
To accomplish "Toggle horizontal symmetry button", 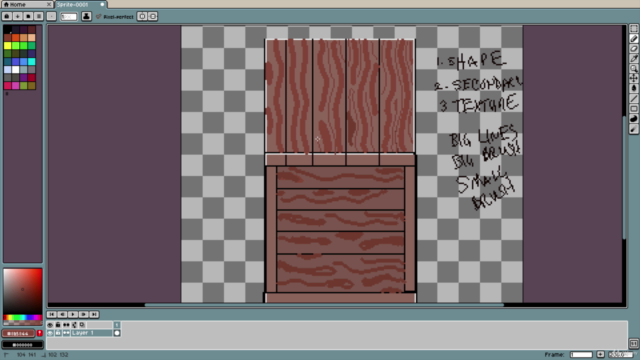I will pos(142,16).
